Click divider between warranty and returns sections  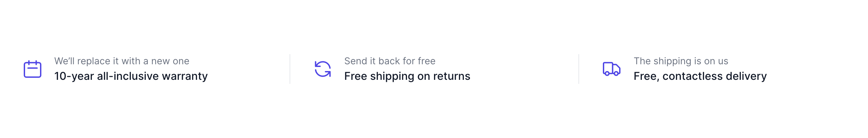[290, 69]
